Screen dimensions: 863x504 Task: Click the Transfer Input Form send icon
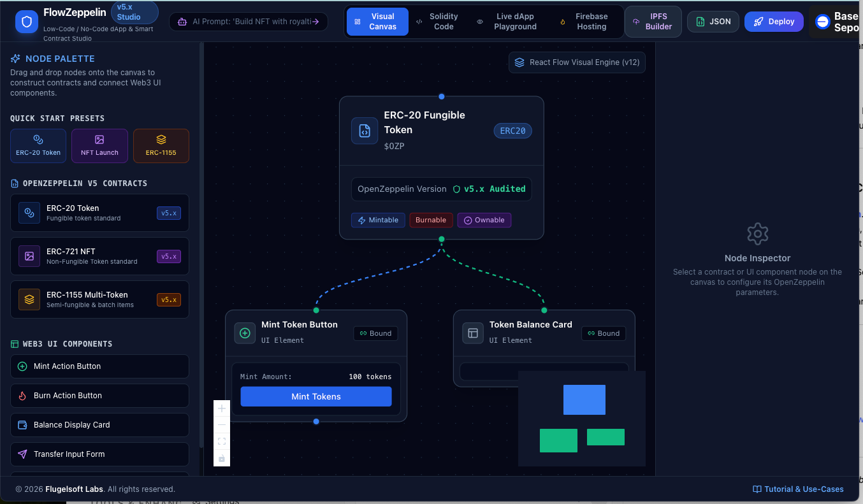point(22,454)
